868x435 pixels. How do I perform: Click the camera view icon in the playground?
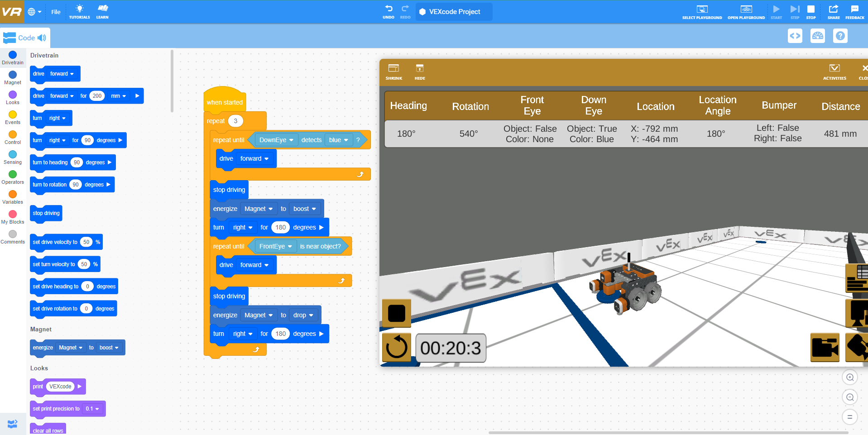click(x=825, y=348)
